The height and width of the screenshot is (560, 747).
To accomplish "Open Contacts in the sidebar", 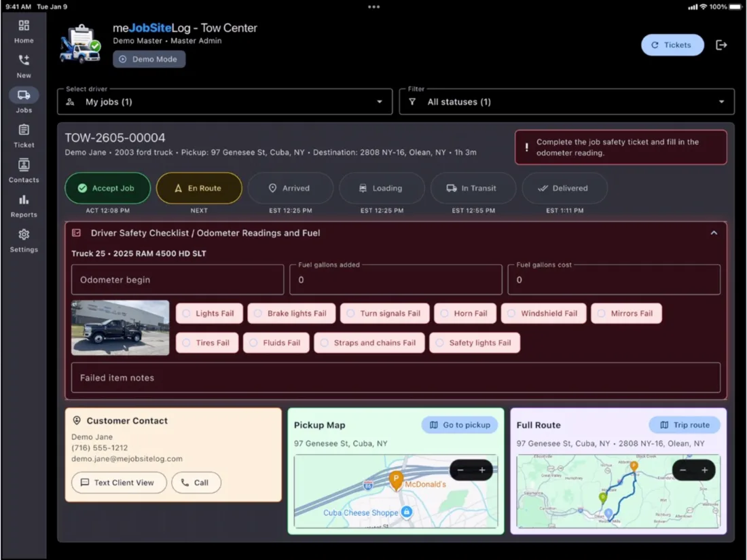I will click(24, 170).
